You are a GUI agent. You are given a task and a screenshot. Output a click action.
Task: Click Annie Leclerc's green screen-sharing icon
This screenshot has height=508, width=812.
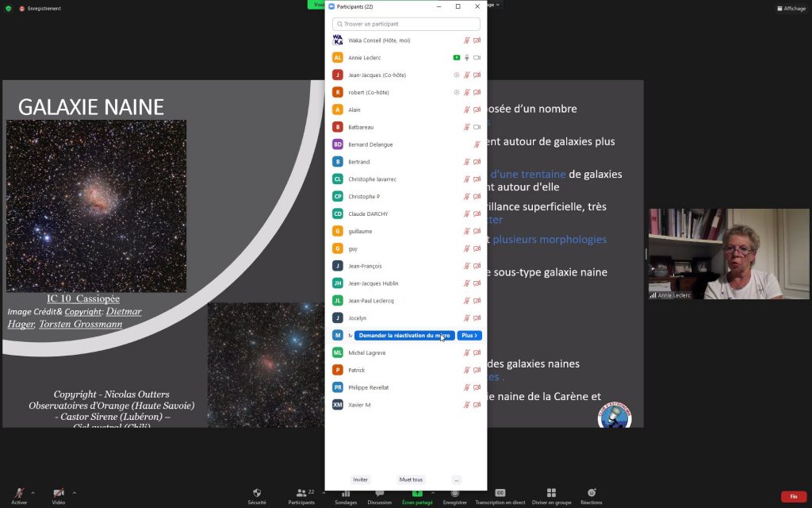[456, 57]
